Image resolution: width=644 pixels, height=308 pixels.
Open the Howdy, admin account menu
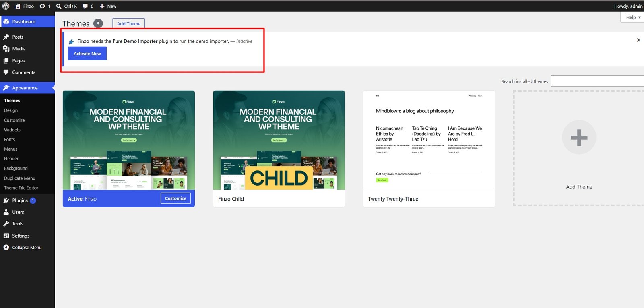(628, 6)
